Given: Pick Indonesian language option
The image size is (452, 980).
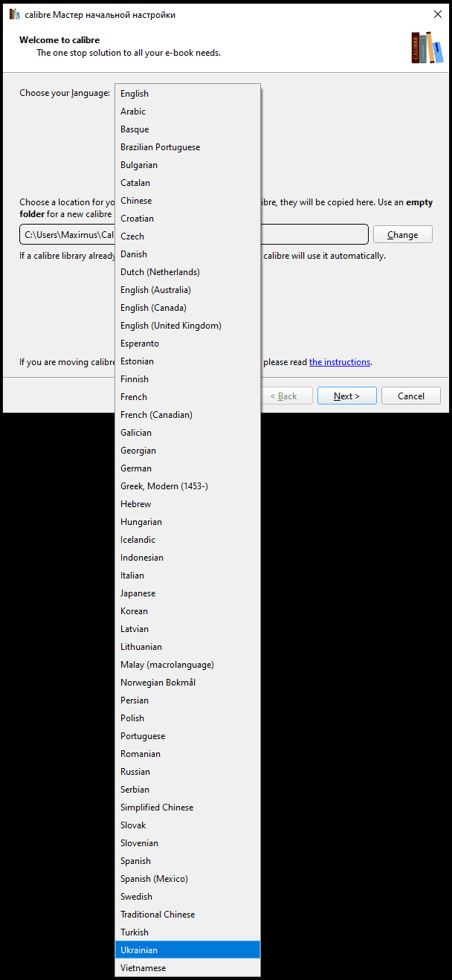Looking at the screenshot, I should 187,558.
